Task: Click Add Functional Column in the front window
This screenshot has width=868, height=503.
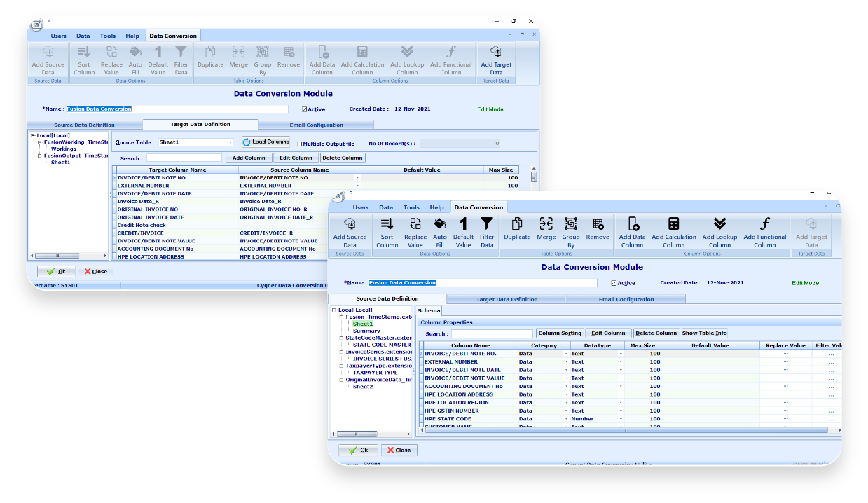Action: pyautogui.click(x=765, y=232)
